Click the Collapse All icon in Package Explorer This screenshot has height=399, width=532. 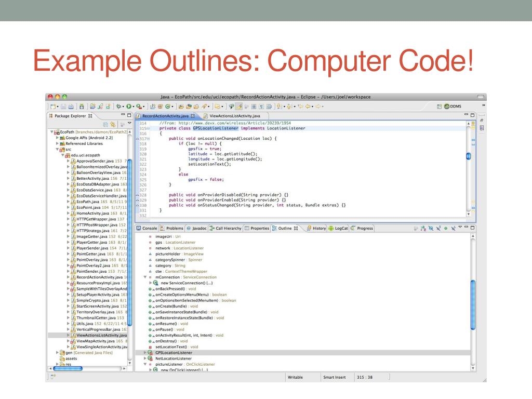tap(106, 125)
